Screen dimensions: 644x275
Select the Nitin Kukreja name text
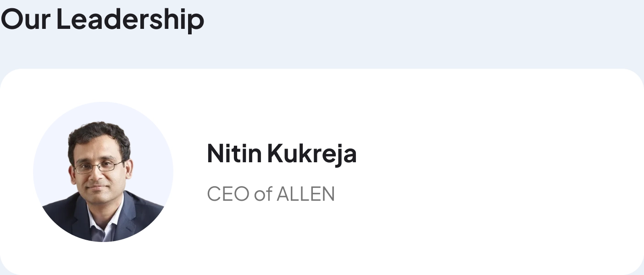coord(282,154)
